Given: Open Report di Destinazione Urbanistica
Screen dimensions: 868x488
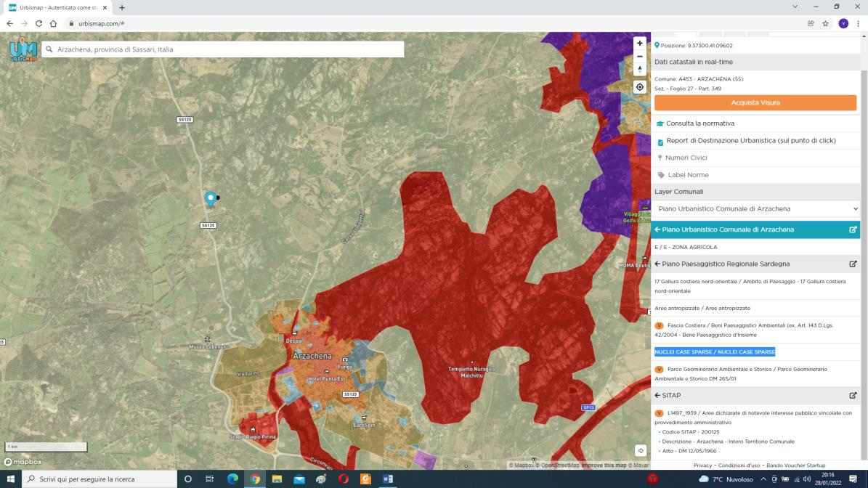Looking at the screenshot, I should pos(750,141).
